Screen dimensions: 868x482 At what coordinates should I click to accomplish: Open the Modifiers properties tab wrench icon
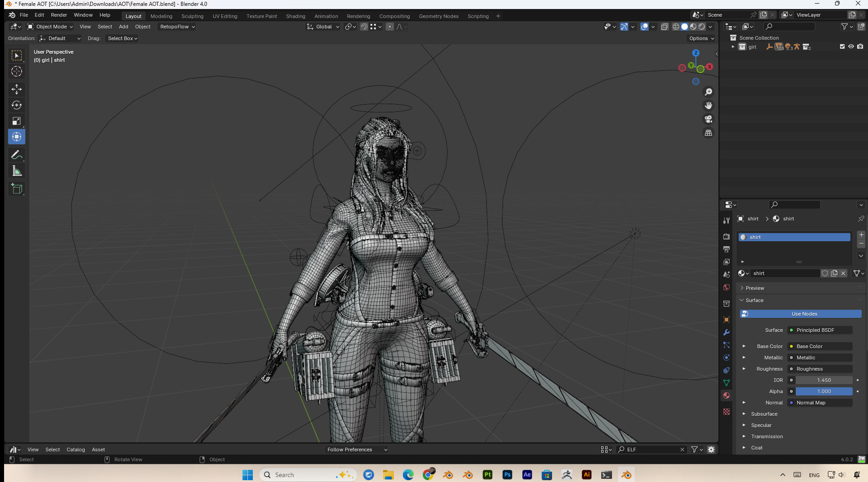click(x=726, y=332)
